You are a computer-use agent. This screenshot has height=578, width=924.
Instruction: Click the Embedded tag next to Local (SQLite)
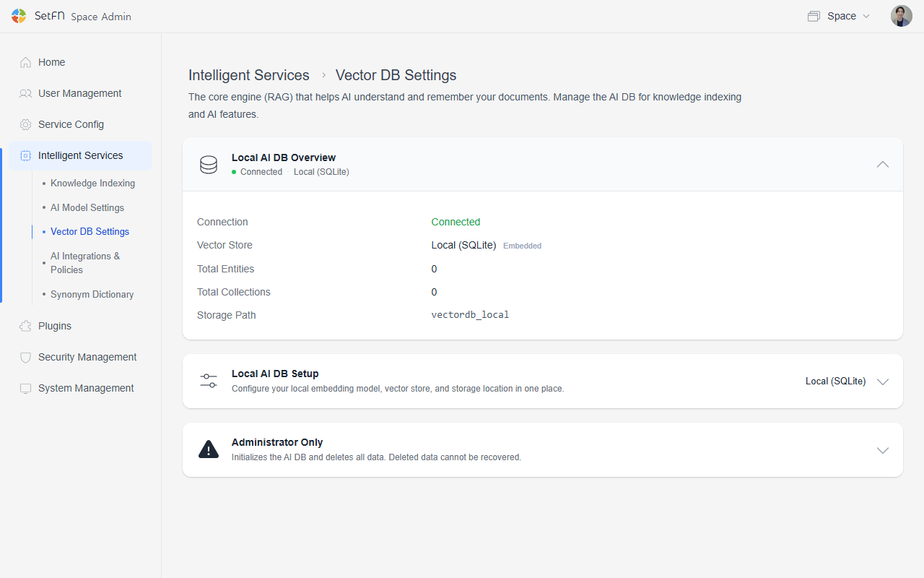(x=522, y=246)
